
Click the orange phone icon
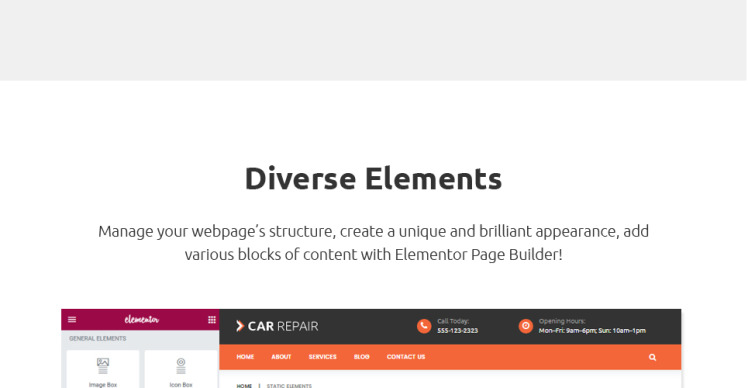tap(424, 326)
